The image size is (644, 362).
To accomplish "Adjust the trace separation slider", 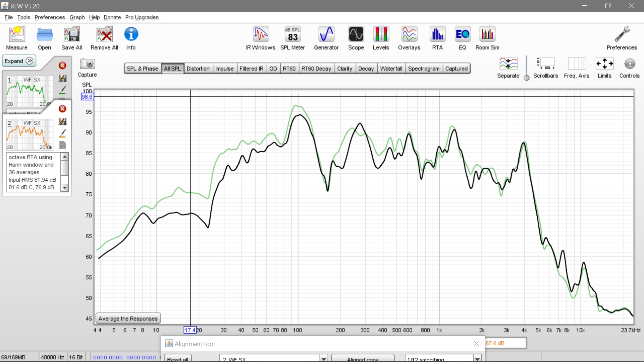I will click(x=527, y=78).
